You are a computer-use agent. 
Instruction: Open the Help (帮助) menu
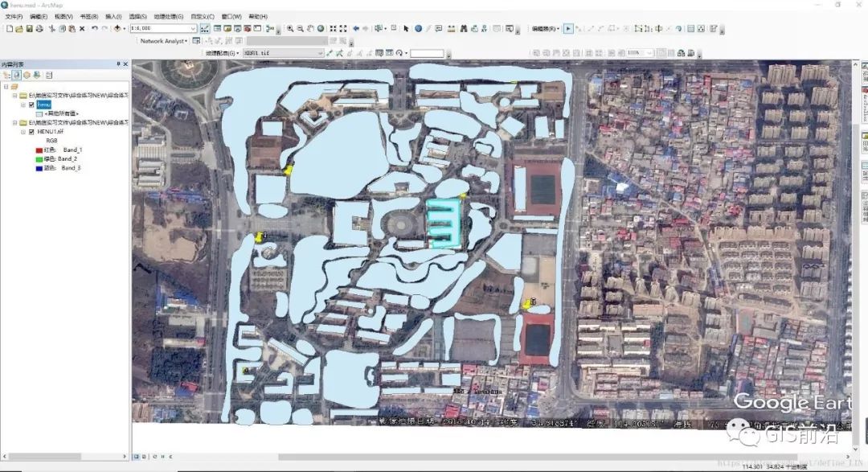click(258, 17)
